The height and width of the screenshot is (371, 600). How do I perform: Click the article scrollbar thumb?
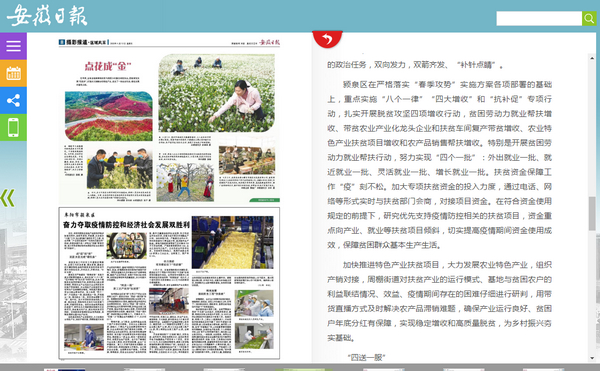coord(592,213)
